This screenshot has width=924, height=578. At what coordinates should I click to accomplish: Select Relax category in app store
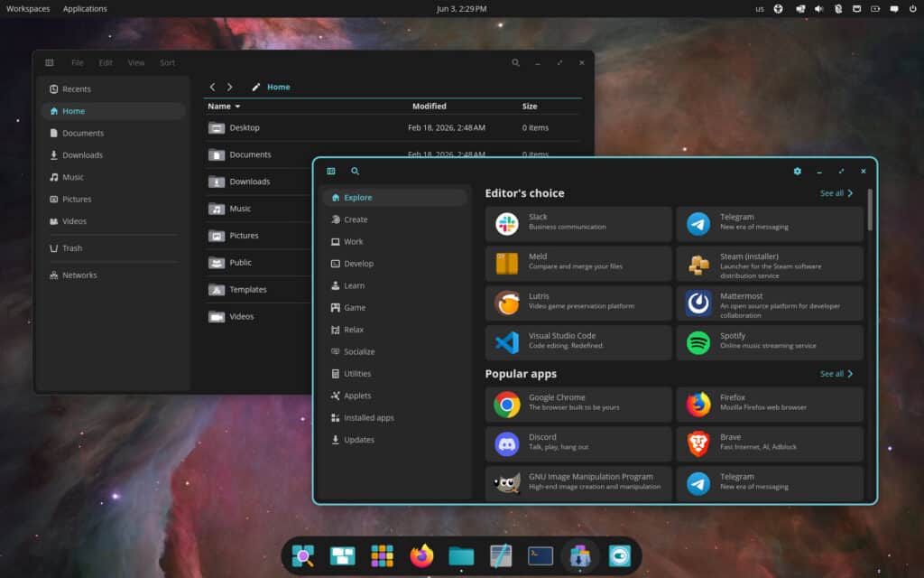tap(395, 330)
